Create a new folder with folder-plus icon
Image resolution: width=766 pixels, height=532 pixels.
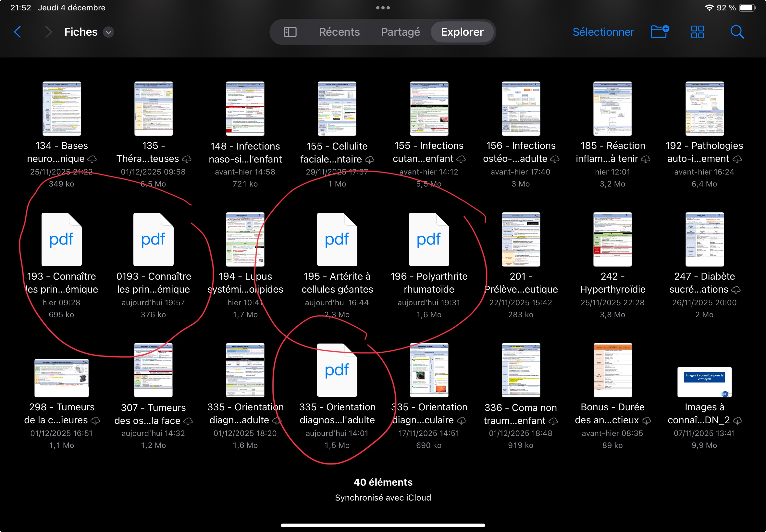tap(660, 32)
